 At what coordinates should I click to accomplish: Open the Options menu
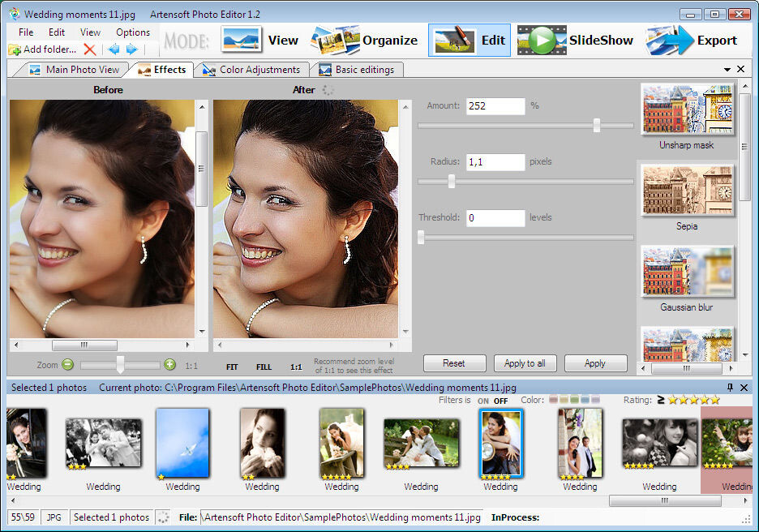[132, 32]
